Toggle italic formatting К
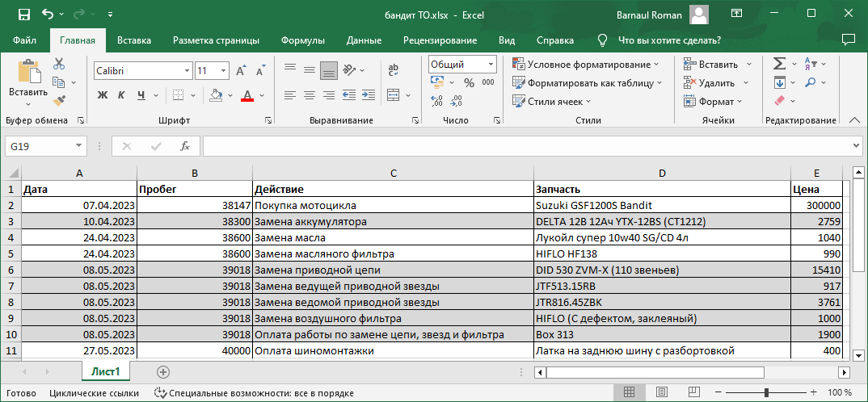The image size is (868, 402). [121, 95]
